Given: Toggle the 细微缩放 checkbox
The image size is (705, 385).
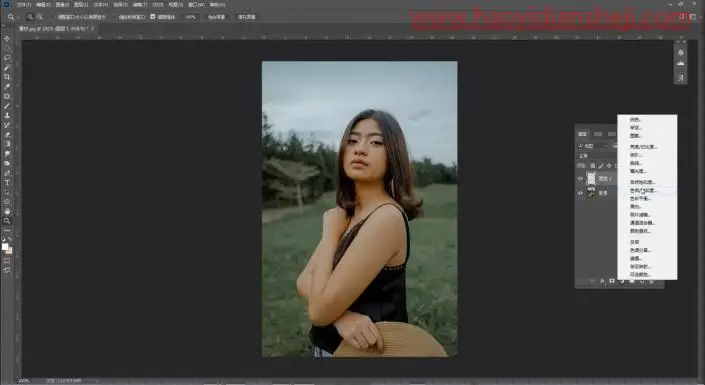Looking at the screenshot, I should coord(152,17).
